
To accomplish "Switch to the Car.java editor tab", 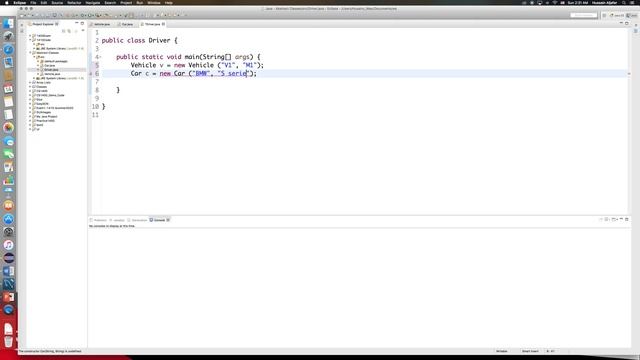I will coord(127,24).
